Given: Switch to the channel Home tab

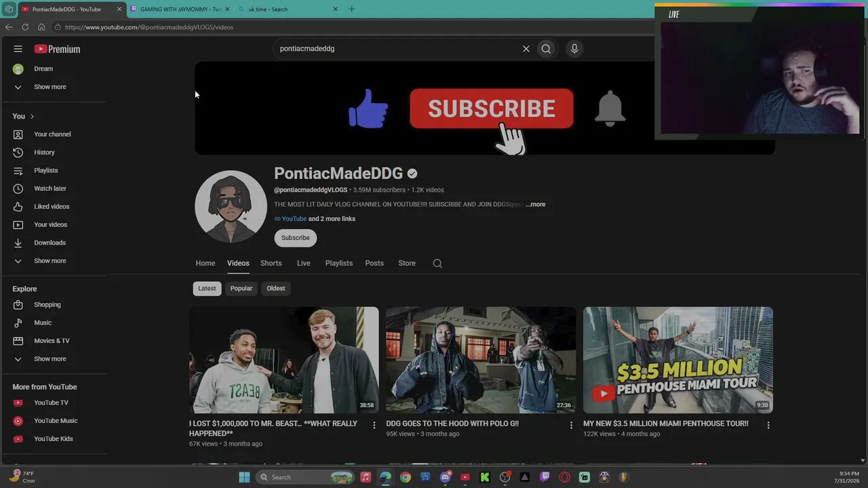Looking at the screenshot, I should tap(205, 263).
